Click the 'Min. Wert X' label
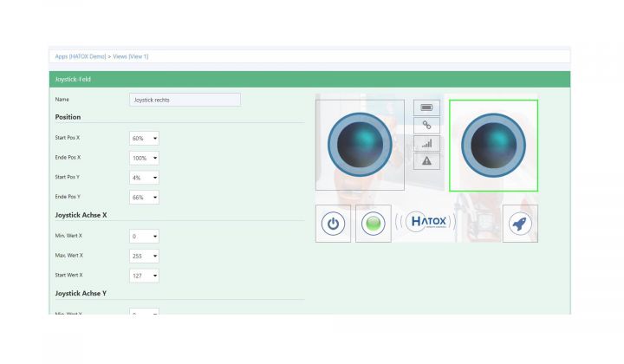Viewport: 624px width, 364px height. (x=68, y=236)
